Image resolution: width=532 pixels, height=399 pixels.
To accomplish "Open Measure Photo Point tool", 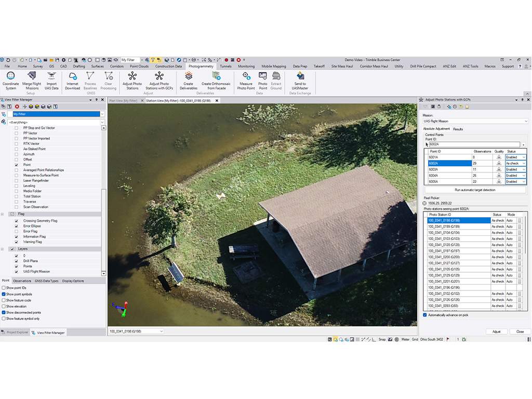I will [246, 76].
